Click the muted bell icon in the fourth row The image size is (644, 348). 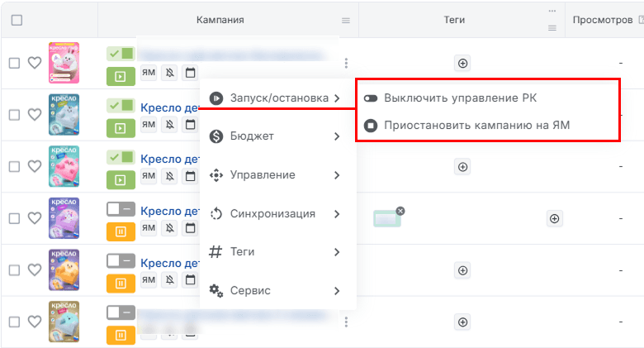(x=169, y=228)
